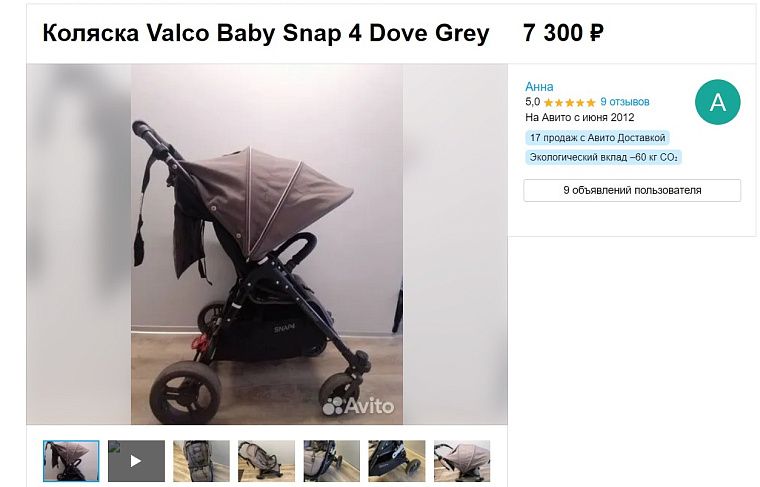Select the fourth thumbnail of reclined stroller
Image resolution: width=760 pixels, height=487 pixels.
point(266,461)
